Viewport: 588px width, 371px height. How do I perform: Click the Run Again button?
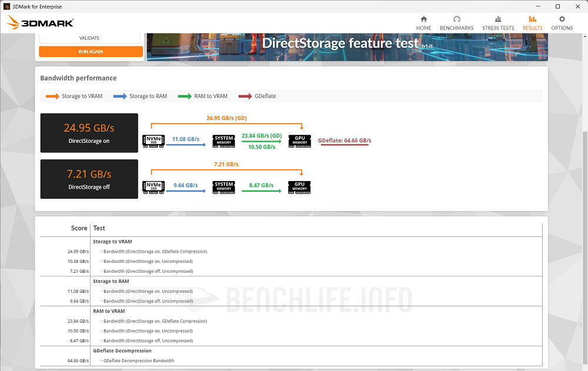pos(91,51)
